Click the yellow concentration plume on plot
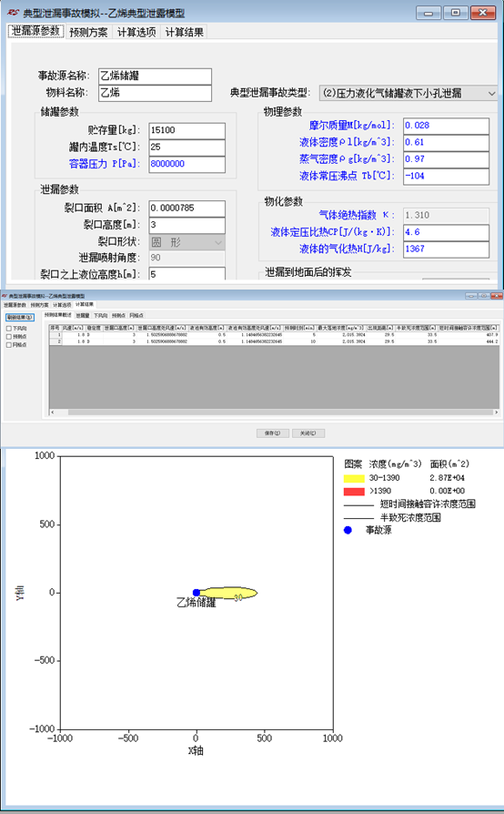 coord(228,593)
